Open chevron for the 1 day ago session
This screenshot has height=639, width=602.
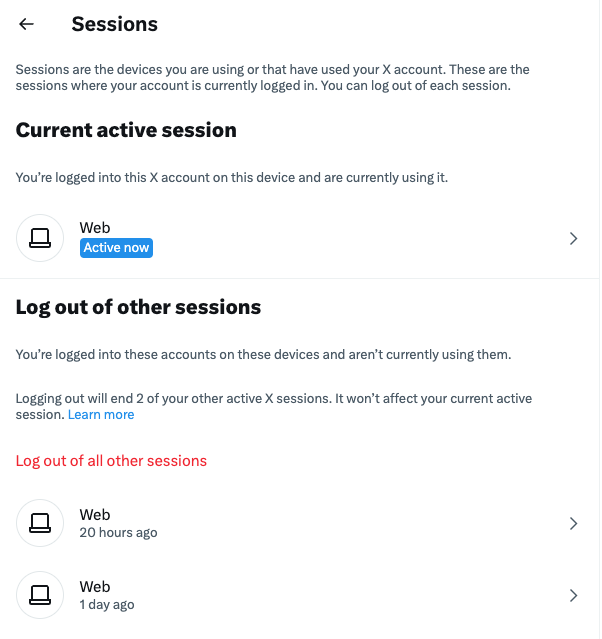[573, 595]
